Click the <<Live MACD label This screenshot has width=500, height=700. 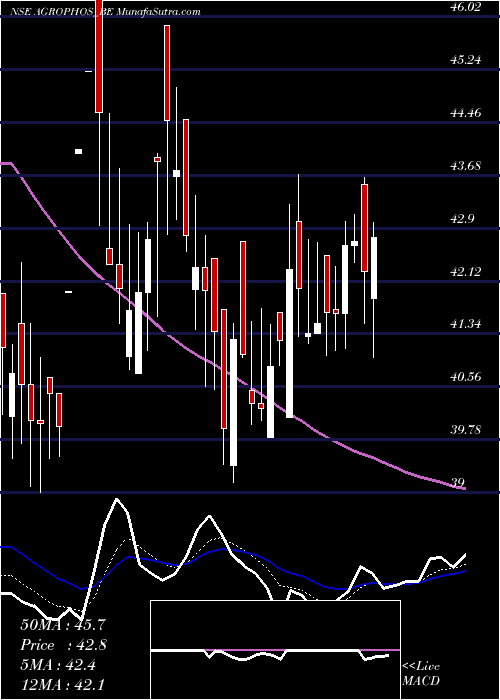421,674
